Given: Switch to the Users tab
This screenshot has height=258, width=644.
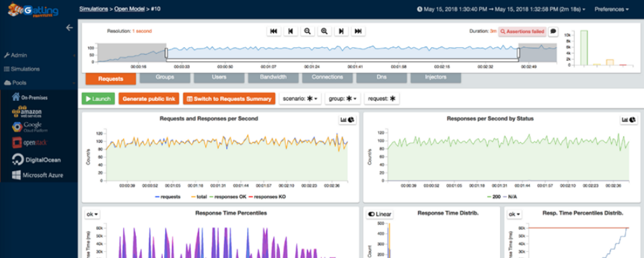Looking at the screenshot, I should [219, 77].
